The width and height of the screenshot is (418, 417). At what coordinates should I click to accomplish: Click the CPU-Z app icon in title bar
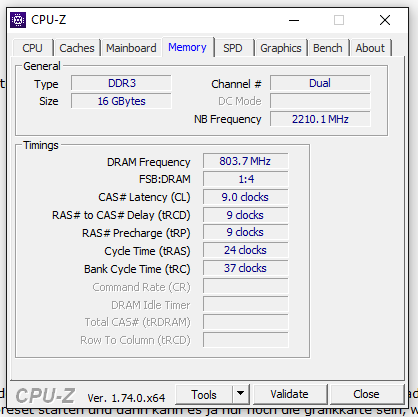point(18,20)
